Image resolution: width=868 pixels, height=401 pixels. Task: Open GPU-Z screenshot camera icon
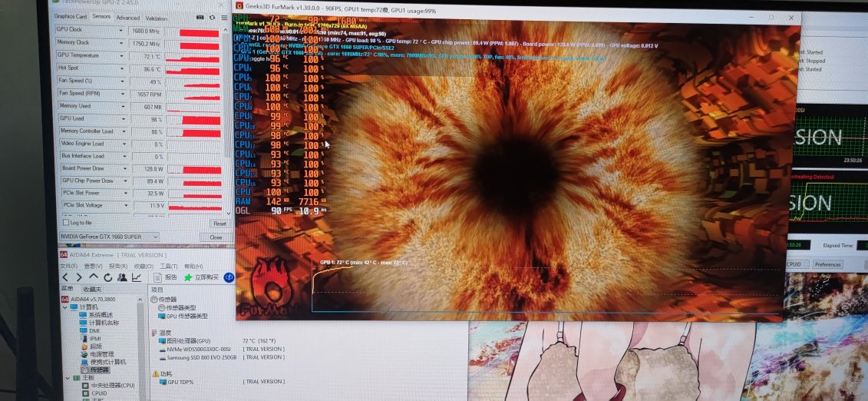point(200,18)
